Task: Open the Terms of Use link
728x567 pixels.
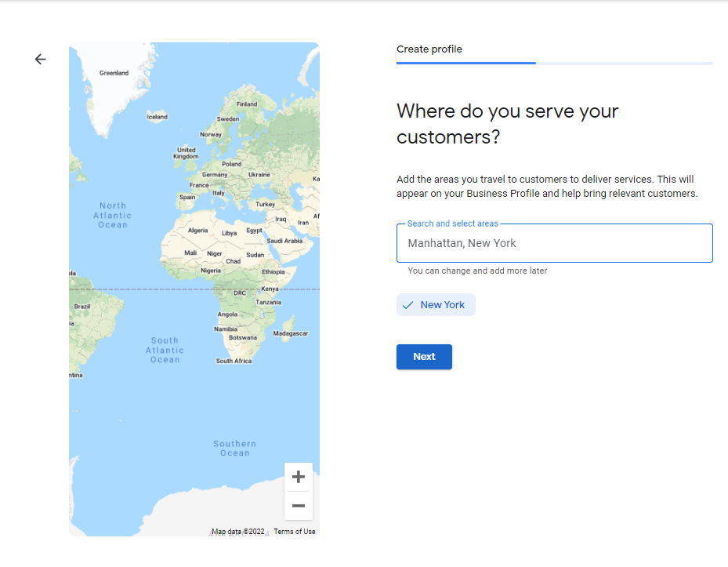Action: coord(295,532)
